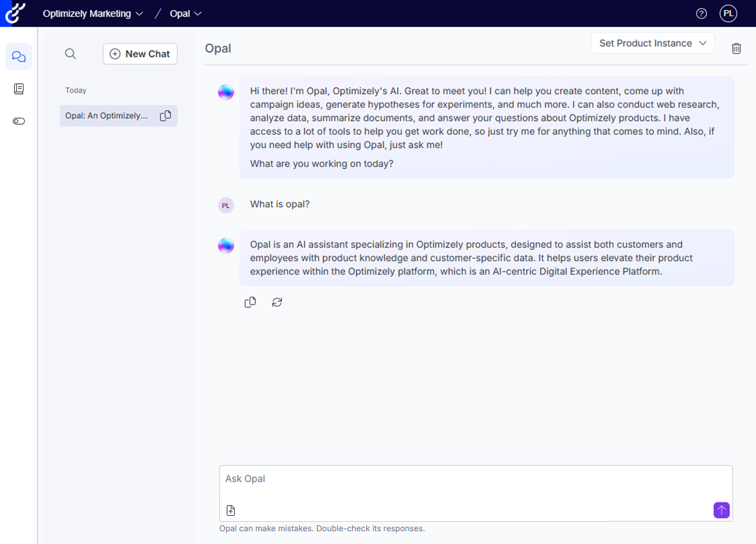756x544 pixels.
Task: Click into the Ask Opal input field
Action: point(476,493)
